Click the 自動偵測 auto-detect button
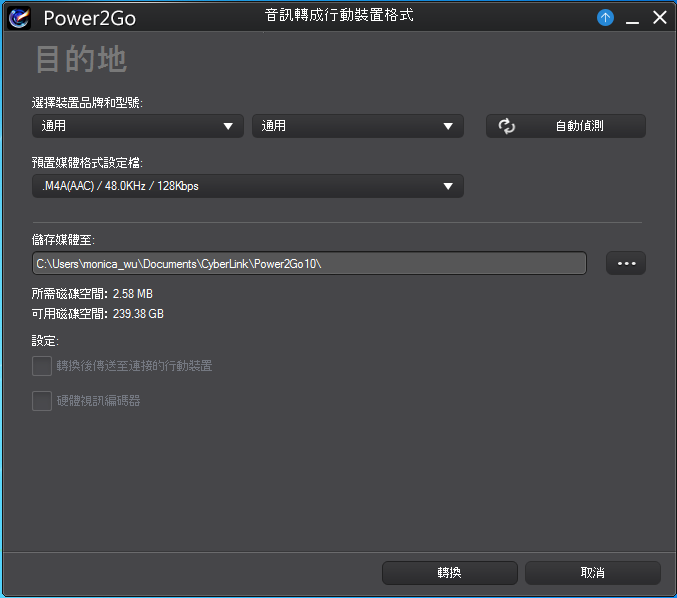Viewport: 677px width, 598px height. pyautogui.click(x=566, y=126)
